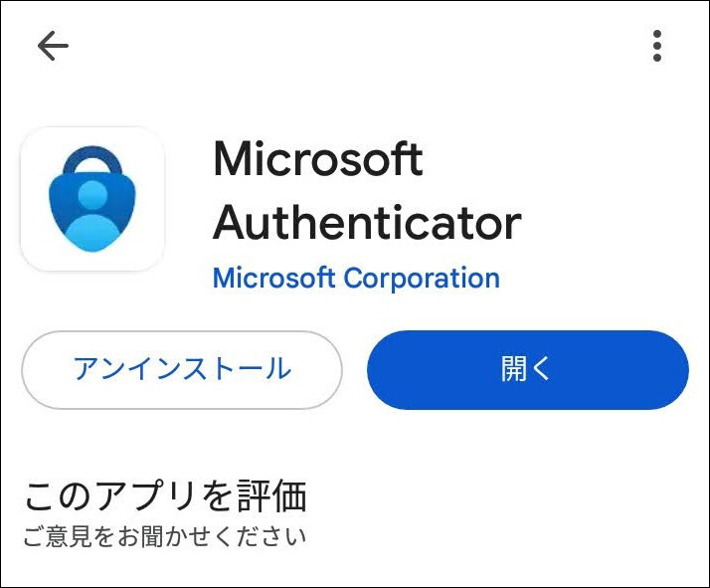Image resolution: width=710 pixels, height=588 pixels.
Task: Return to previous Play Store page
Action: [x=53, y=46]
